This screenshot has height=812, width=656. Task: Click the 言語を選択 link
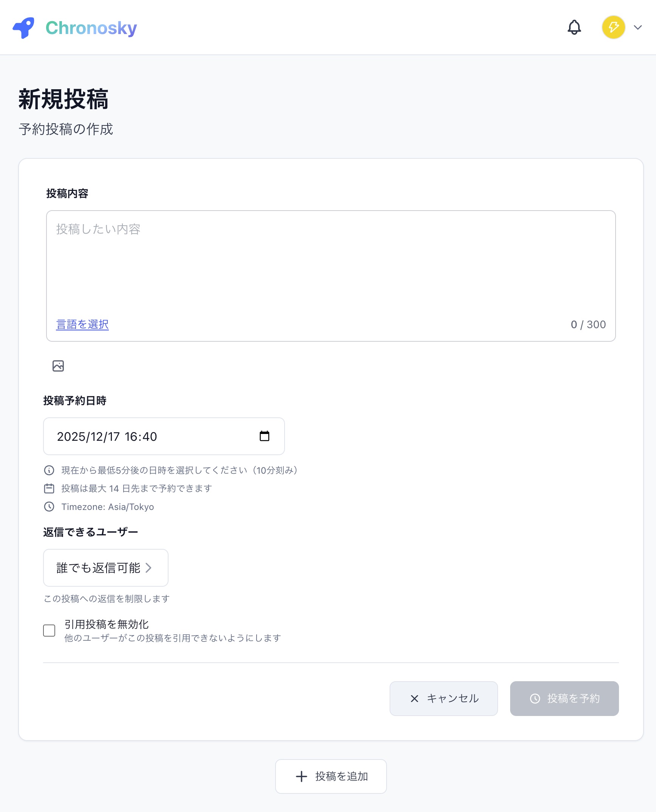click(x=82, y=324)
